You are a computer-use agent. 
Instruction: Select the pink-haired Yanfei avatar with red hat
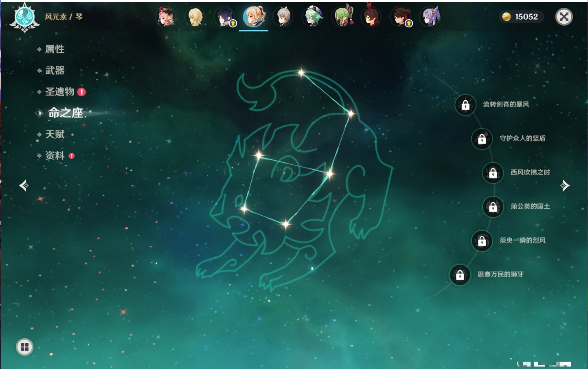point(166,17)
